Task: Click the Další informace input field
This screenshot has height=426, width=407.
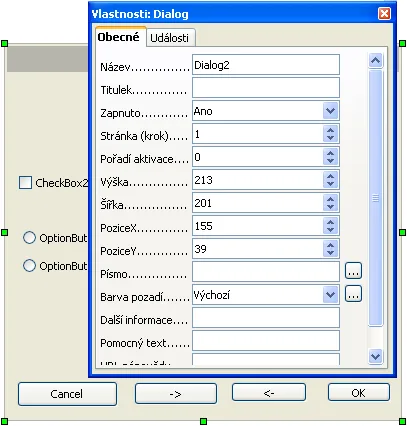Action: 266,318
